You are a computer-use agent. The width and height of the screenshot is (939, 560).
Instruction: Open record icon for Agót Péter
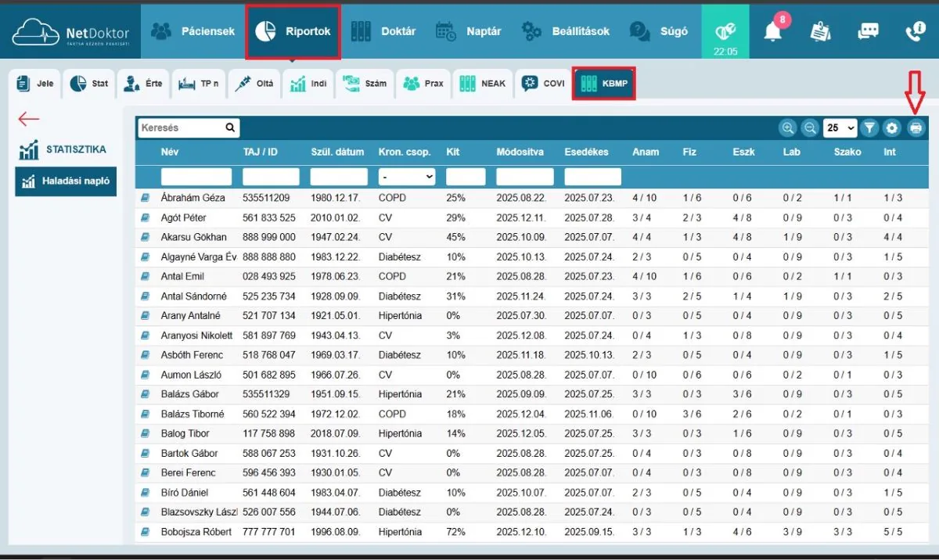pos(145,217)
